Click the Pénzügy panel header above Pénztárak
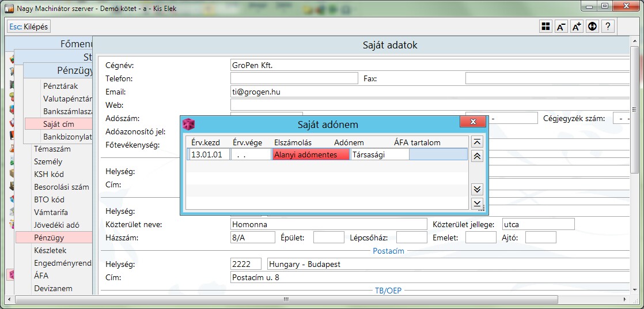This screenshot has width=644, height=309. (x=58, y=71)
